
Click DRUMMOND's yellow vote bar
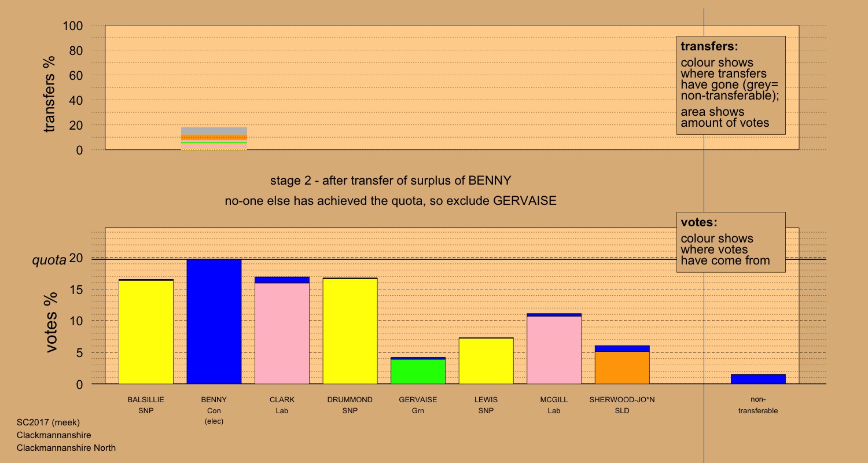click(x=350, y=331)
